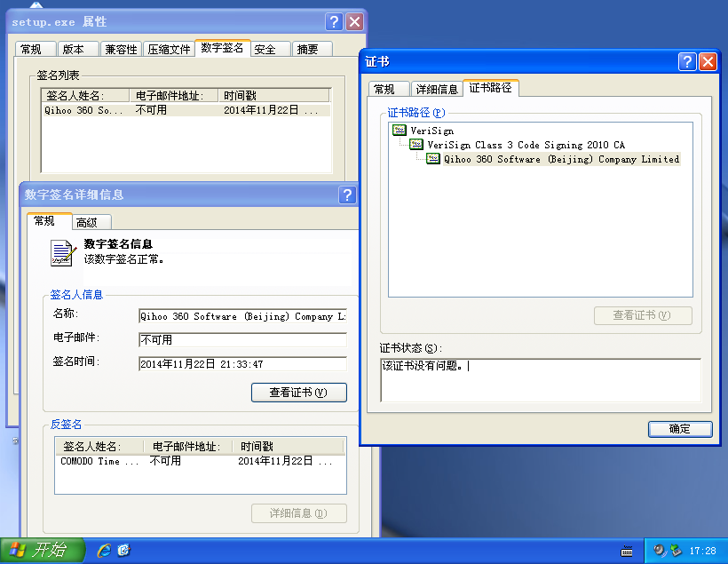
Task: Click the help button in 证书 window
Action: click(687, 61)
